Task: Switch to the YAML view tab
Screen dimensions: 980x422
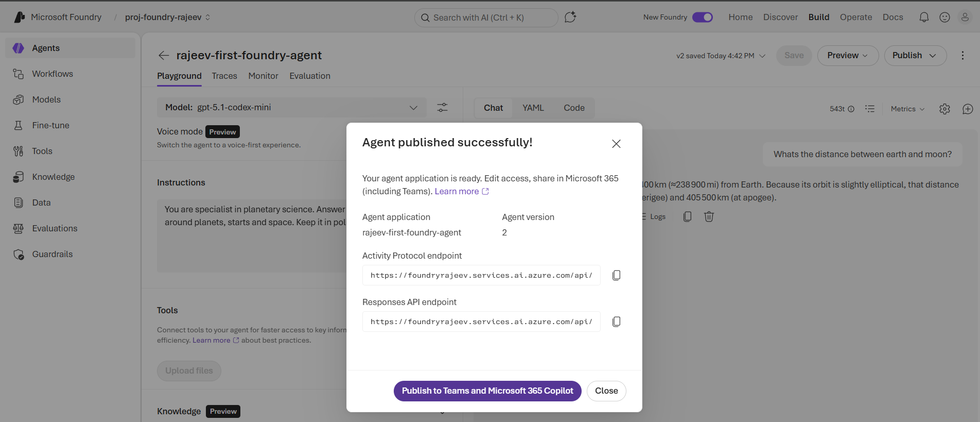Action: tap(533, 108)
